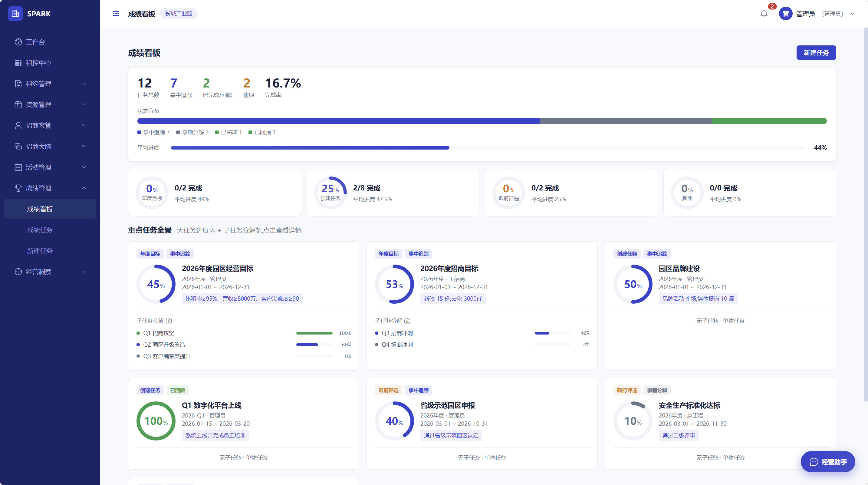Open the 2026年度园区经营目标 task card

click(243, 306)
